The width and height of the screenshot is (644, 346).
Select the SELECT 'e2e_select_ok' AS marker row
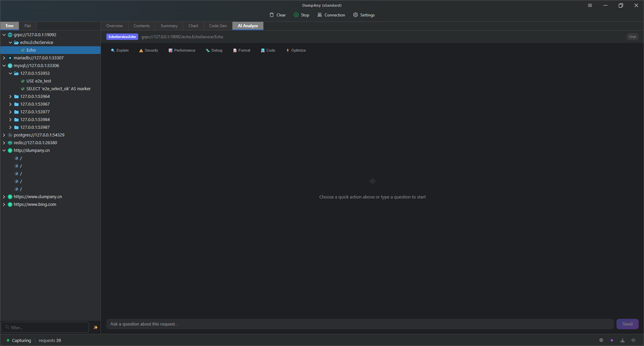click(51, 89)
